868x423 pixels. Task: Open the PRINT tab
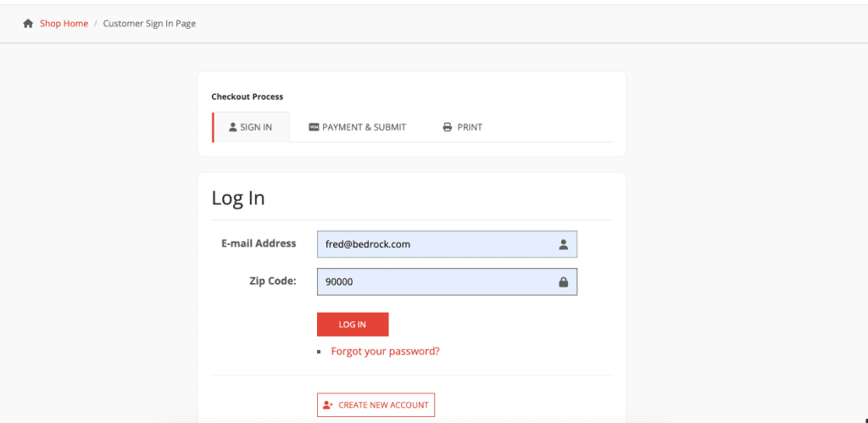click(x=470, y=127)
